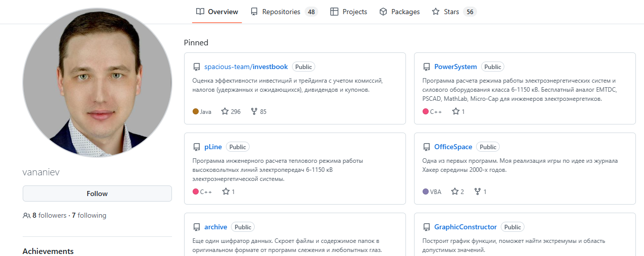Viewport: 644px width, 256px height.
Task: Click the Public badge on PowerSystem
Action: (493, 67)
